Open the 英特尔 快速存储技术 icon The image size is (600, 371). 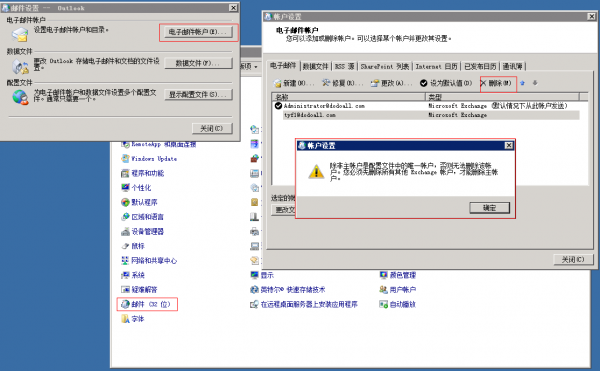point(255,290)
